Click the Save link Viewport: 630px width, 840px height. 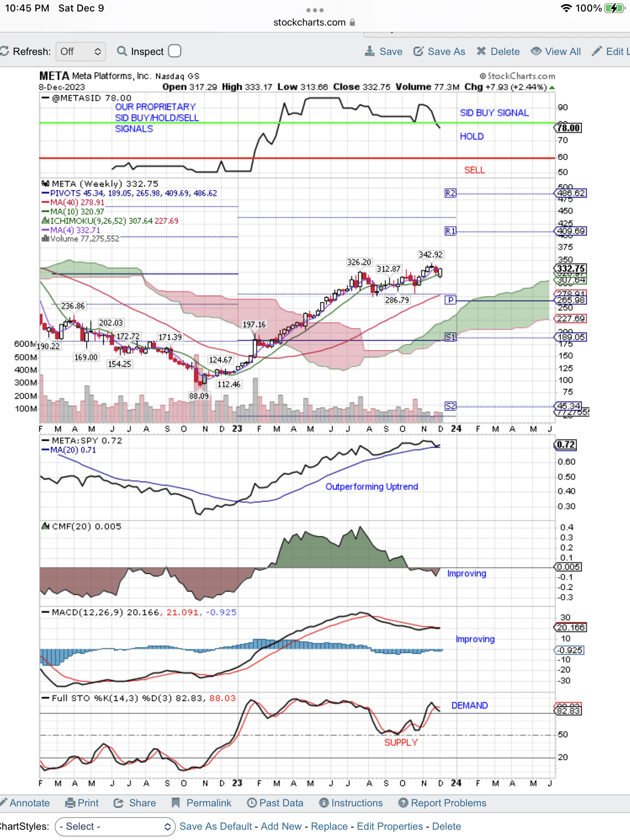pos(391,51)
